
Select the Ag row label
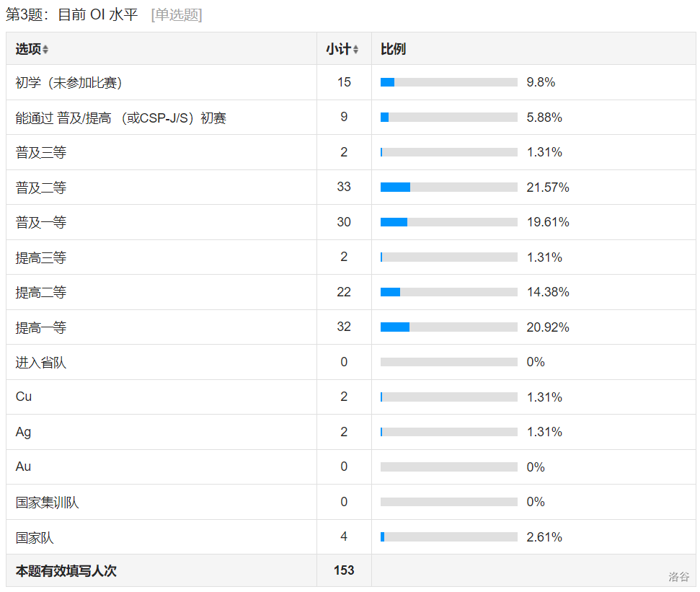[x=24, y=432]
